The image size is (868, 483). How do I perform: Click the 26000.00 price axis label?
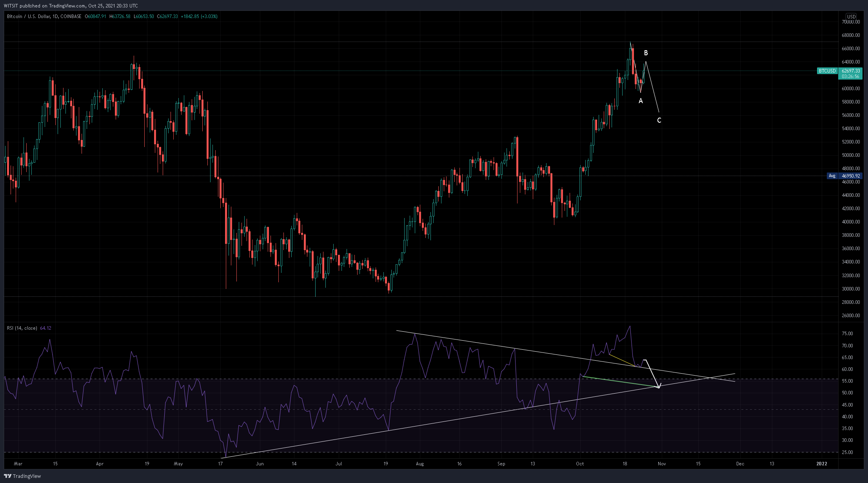[x=851, y=316]
